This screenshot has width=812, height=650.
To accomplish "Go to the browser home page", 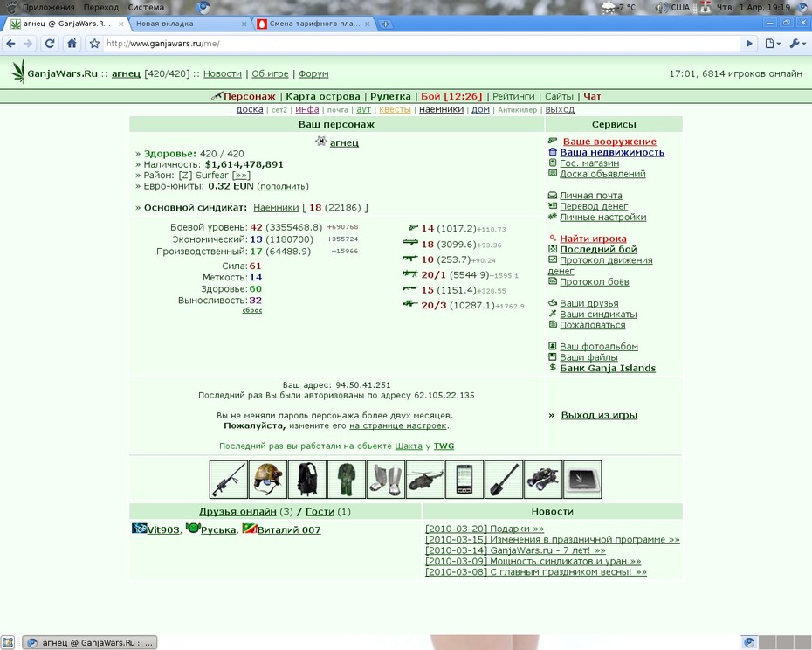I will coord(72,44).
